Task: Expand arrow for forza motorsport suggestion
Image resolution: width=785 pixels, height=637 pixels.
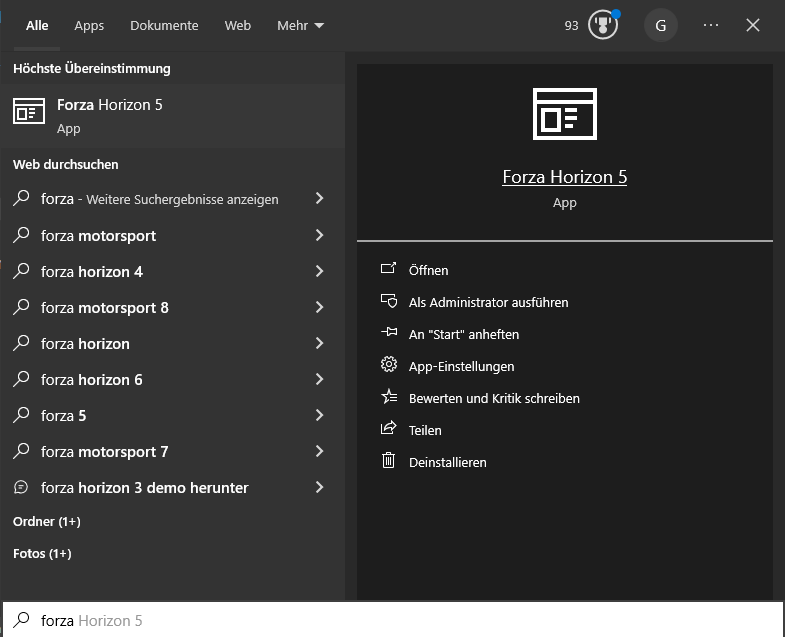Action: tap(319, 235)
